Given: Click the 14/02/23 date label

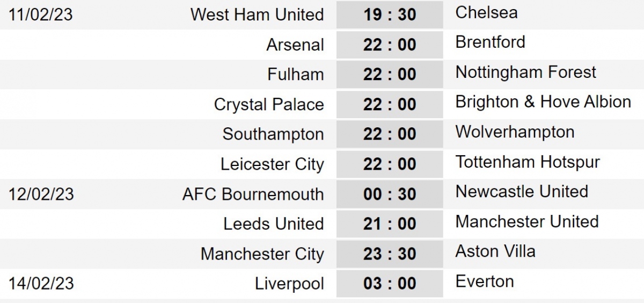Looking at the screenshot, I should [x=41, y=284].
